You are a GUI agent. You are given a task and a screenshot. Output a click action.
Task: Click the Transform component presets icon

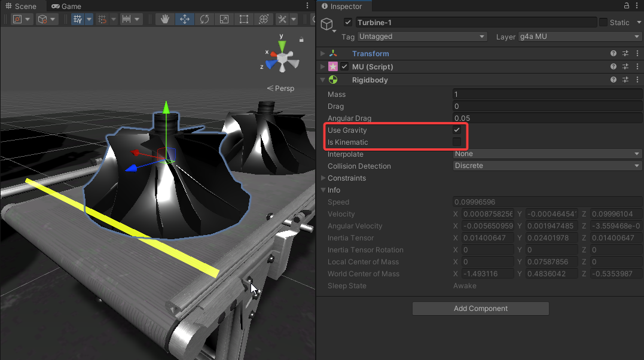pyautogui.click(x=625, y=54)
